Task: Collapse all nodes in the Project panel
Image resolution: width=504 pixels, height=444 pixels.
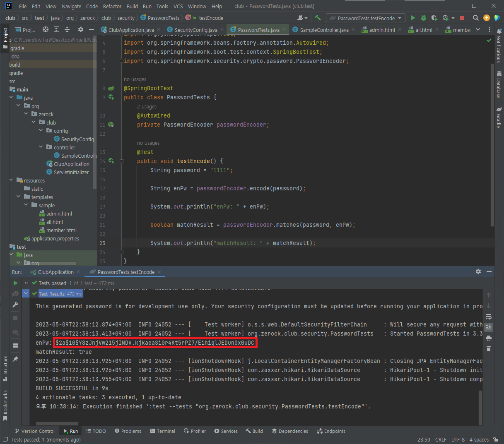Action: 67,29
